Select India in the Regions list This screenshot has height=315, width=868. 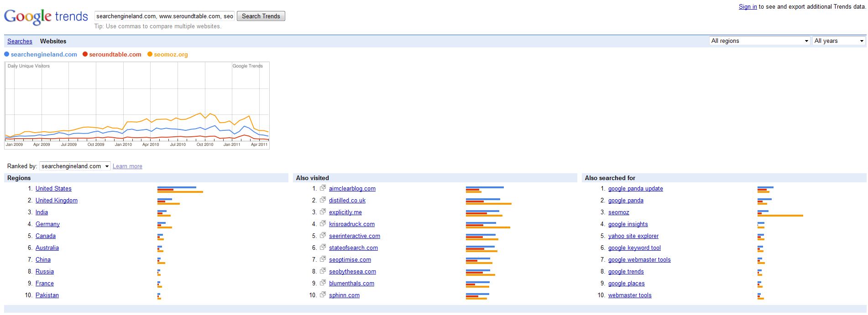pyautogui.click(x=42, y=212)
